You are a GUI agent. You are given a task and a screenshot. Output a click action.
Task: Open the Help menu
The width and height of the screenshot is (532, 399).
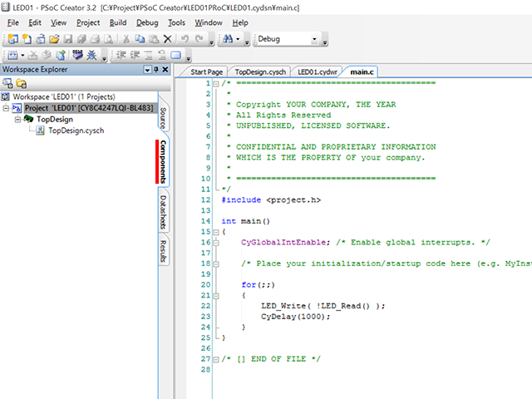[240, 22]
